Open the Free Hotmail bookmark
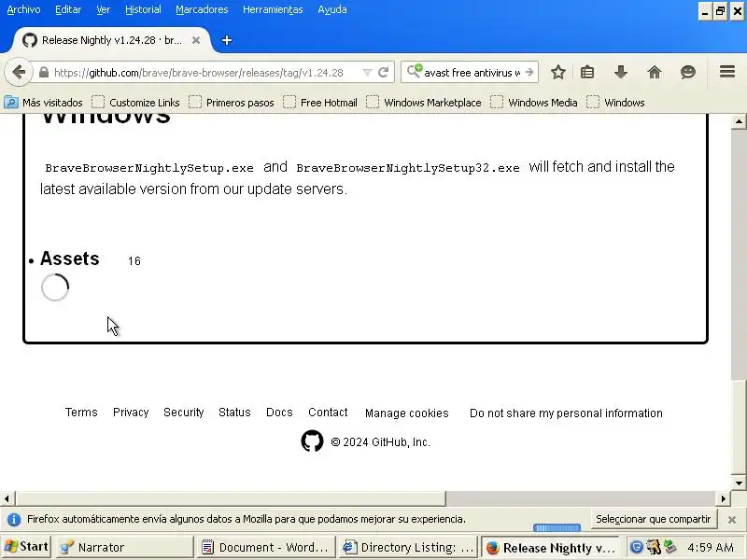 (320, 103)
